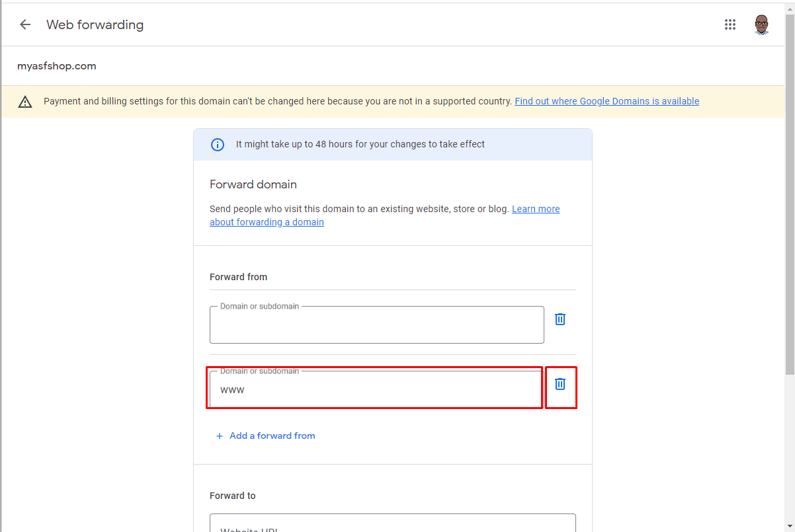Click the plus icon beside Add a forward from
This screenshot has height=532, width=795.
pos(220,436)
